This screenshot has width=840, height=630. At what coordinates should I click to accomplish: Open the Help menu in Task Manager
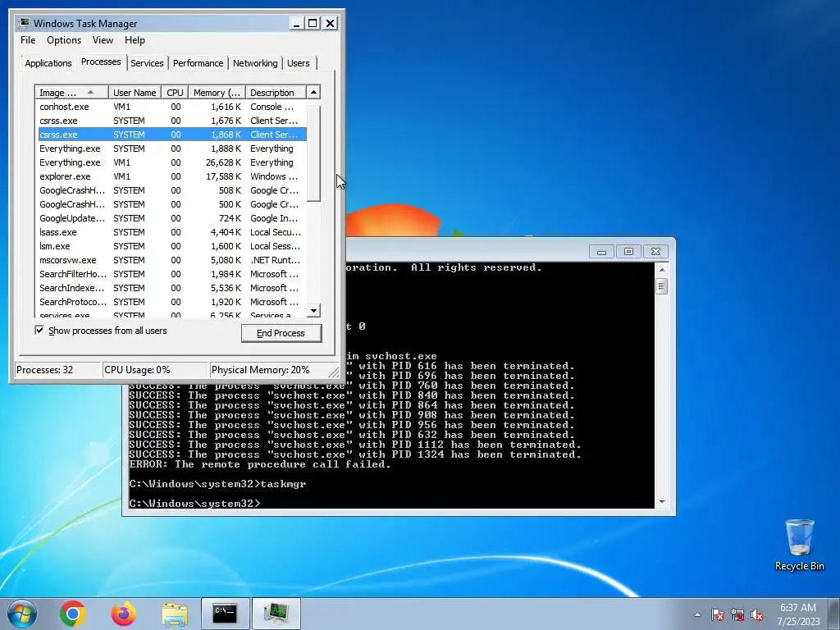[135, 40]
